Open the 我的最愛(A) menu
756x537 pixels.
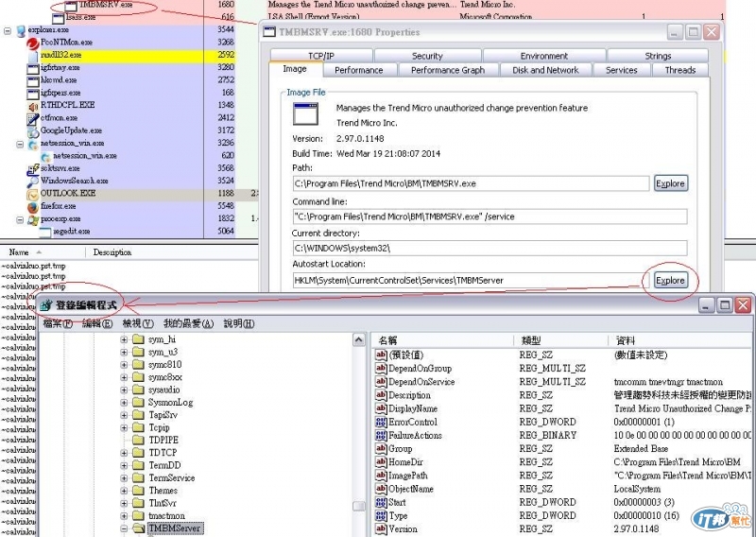pos(188,323)
